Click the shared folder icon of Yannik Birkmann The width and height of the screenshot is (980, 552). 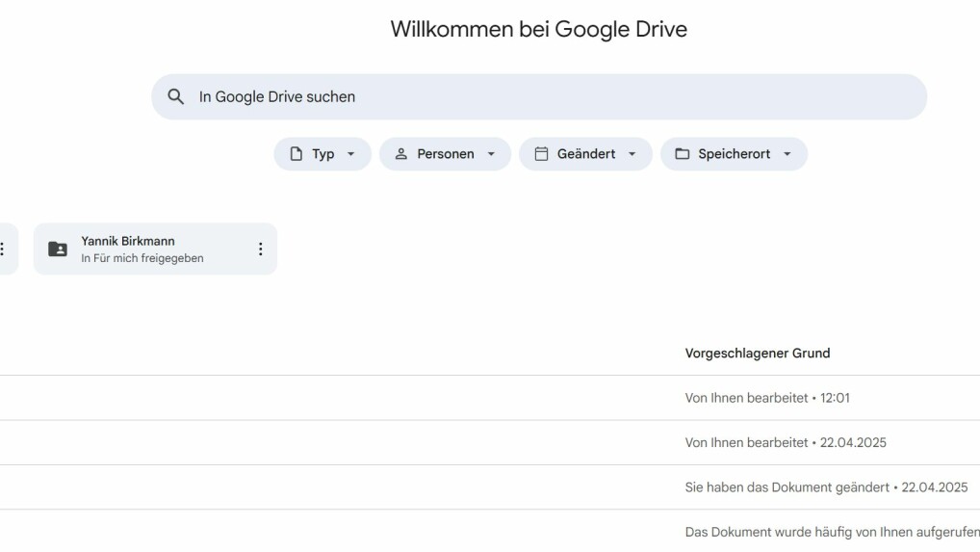[x=58, y=249]
